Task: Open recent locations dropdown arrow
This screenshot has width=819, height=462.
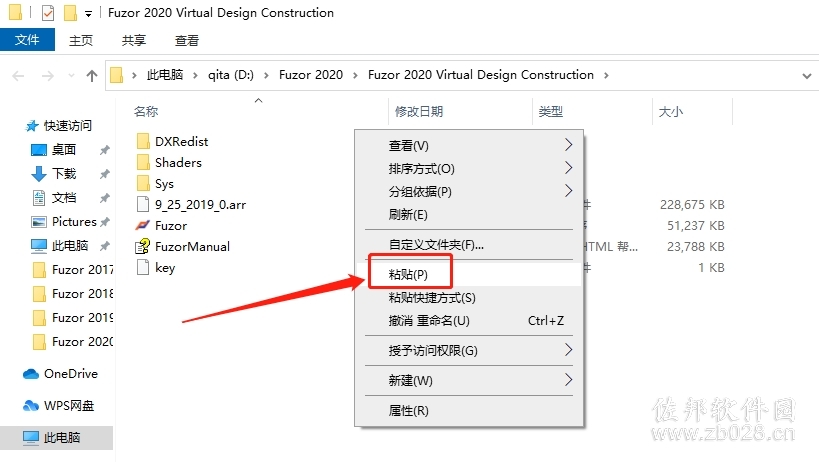Action: tap(72, 76)
